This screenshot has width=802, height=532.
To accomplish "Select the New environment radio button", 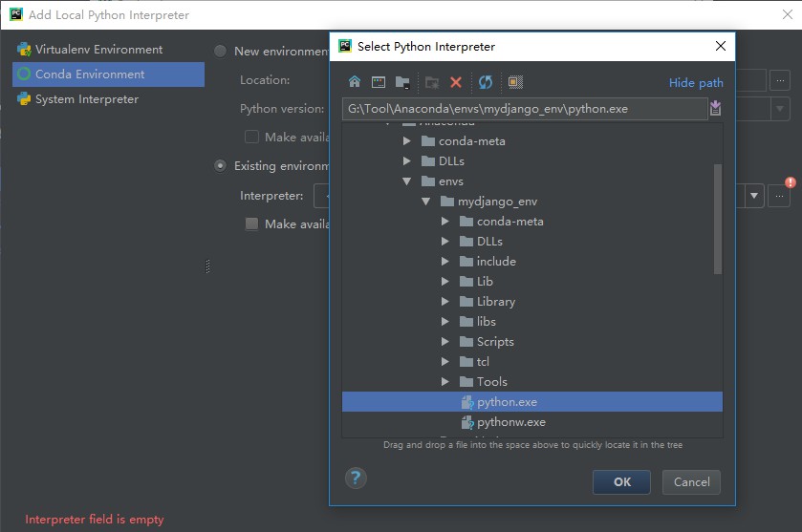I will point(221,52).
